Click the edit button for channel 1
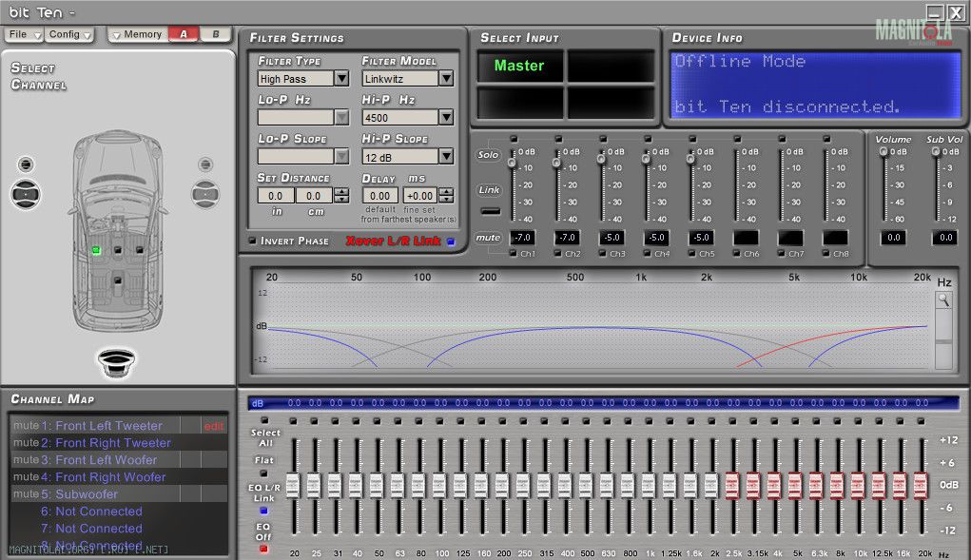The width and height of the screenshot is (971, 560). 214,426
